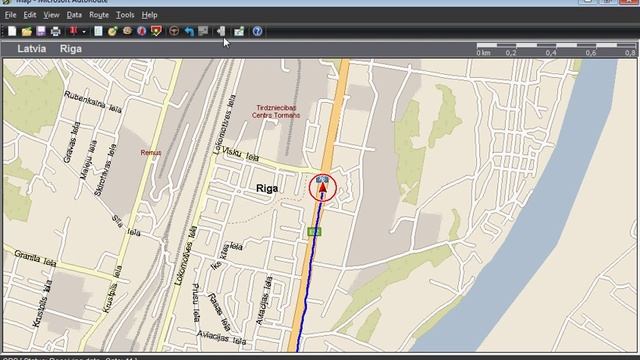640x360 pixels.
Task: Open the route planner page icon
Action: (x=98, y=31)
